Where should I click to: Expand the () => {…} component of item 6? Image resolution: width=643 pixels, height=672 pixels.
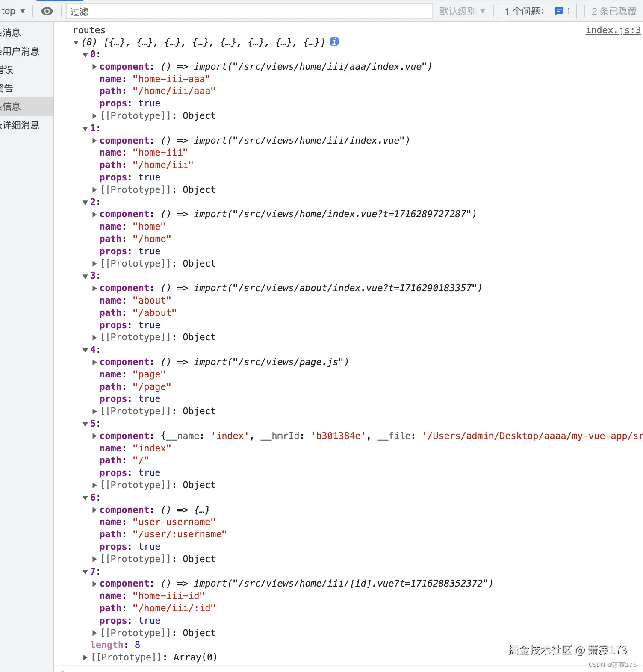(94, 510)
